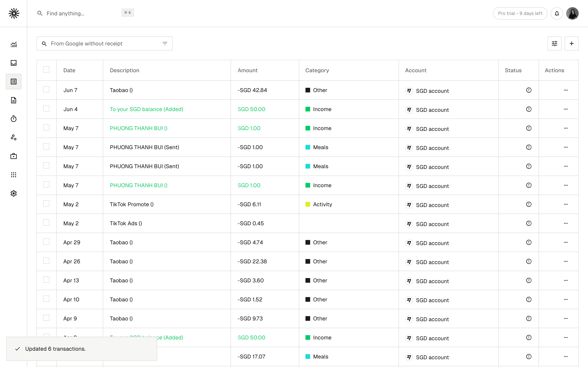Screen dimensions: 588x367
Task: Open the Settings gear icon in sidebar
Action: pos(14,193)
